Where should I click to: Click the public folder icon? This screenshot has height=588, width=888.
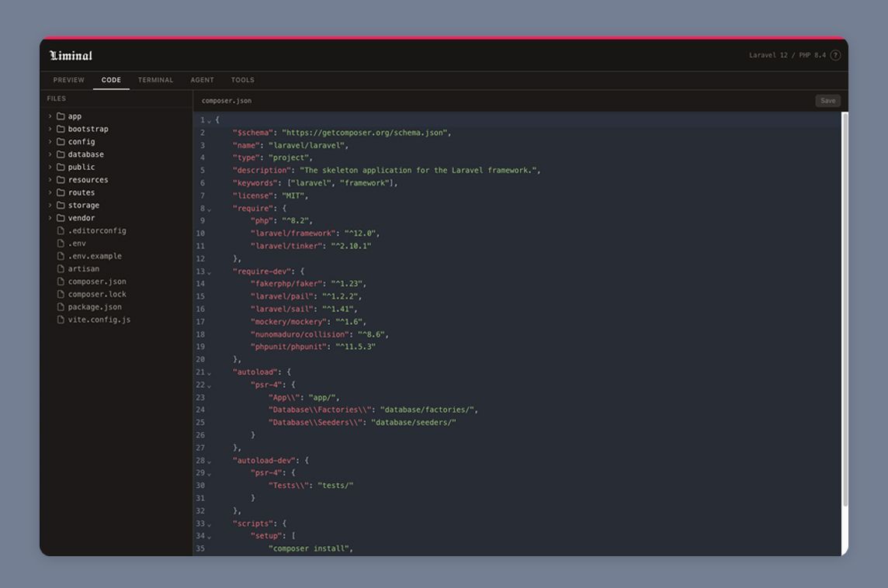61,167
